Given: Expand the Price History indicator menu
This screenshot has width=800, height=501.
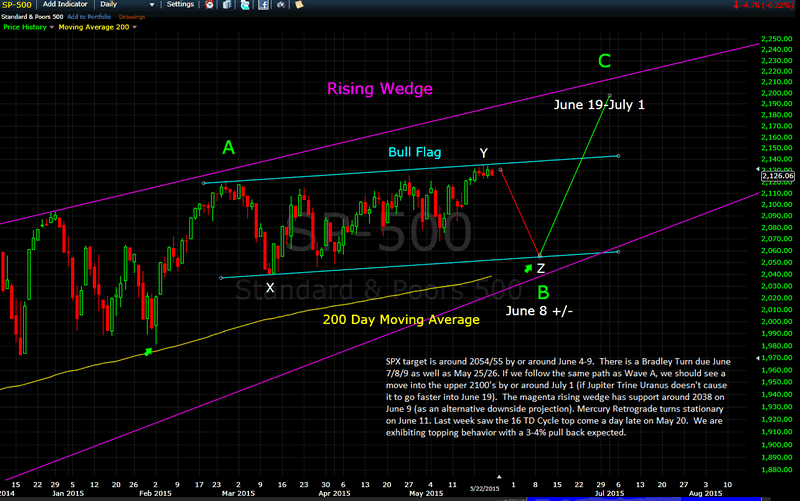Looking at the screenshot, I should click(52, 27).
